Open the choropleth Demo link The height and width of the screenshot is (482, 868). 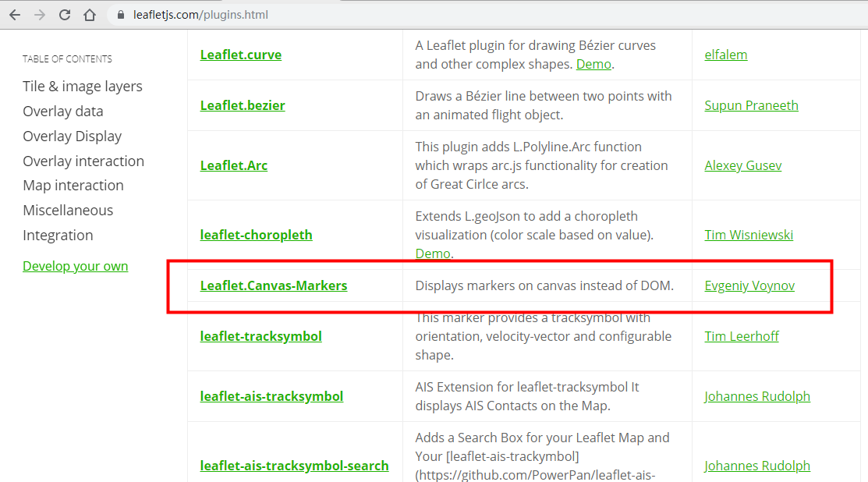(x=433, y=253)
